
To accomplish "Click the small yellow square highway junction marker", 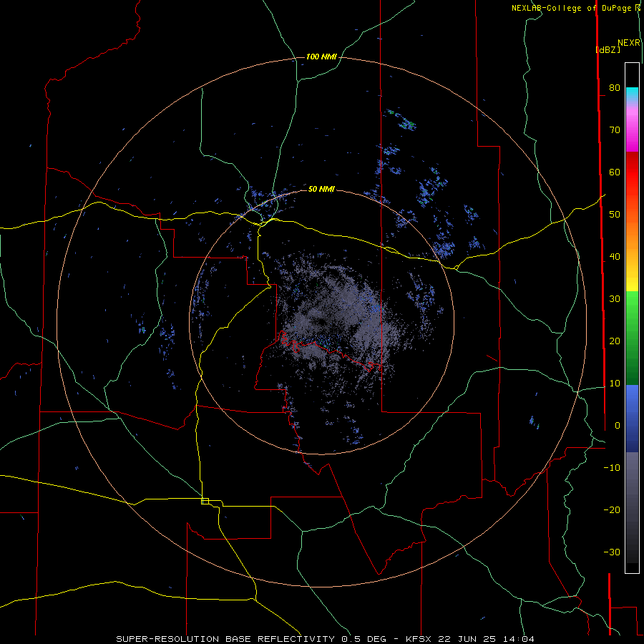I will [205, 501].
